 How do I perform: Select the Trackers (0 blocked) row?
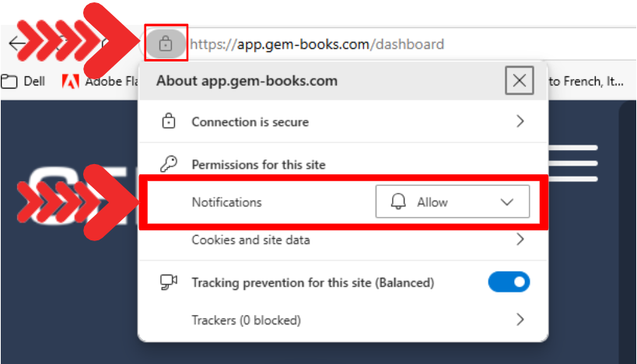[246, 320]
